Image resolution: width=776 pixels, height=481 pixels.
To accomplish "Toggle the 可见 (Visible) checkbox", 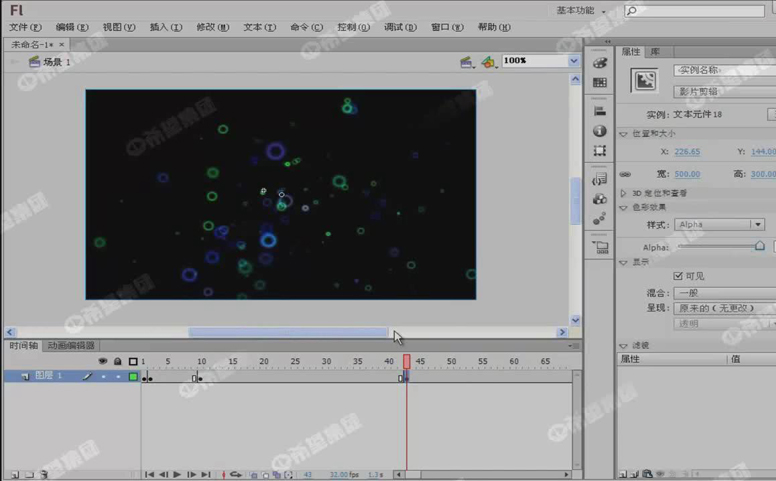I will tap(679, 276).
